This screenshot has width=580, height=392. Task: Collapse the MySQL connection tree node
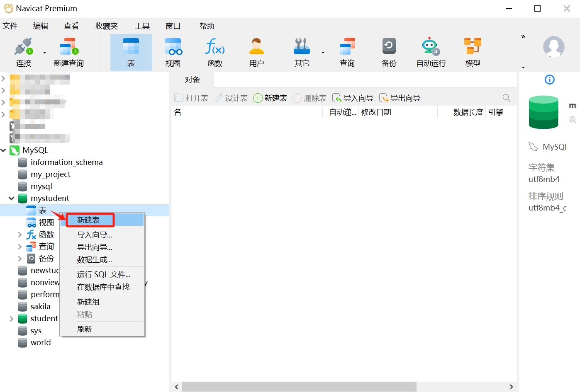[x=4, y=150]
